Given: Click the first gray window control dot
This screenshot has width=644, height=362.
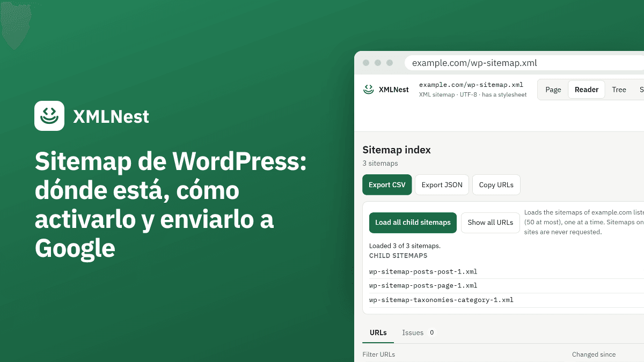Looking at the screenshot, I should click(366, 63).
